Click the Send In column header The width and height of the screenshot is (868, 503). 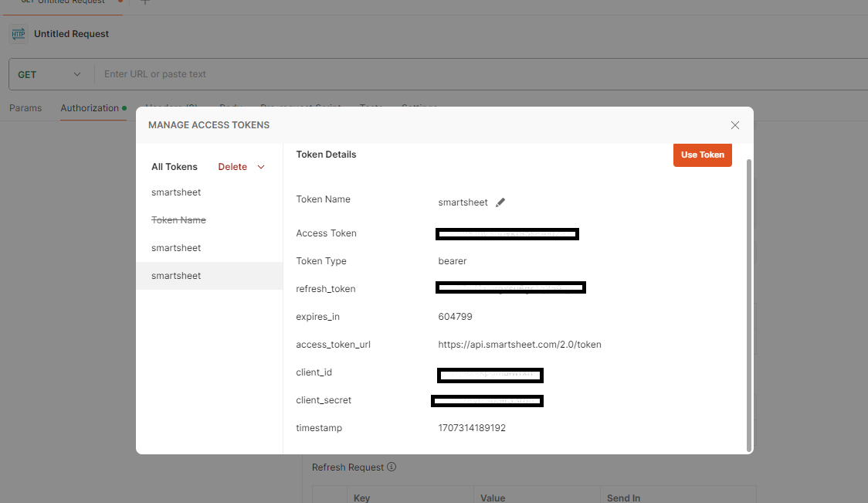[623, 498]
